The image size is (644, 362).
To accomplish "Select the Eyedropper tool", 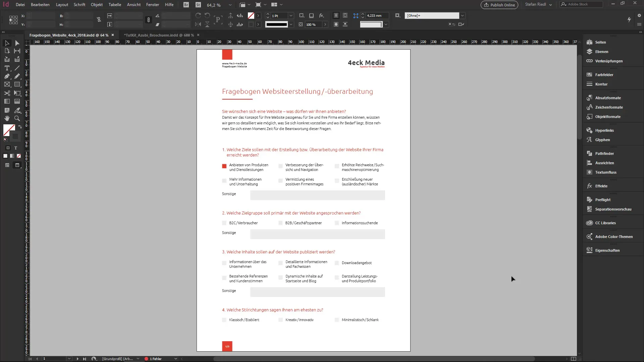I will (17, 110).
